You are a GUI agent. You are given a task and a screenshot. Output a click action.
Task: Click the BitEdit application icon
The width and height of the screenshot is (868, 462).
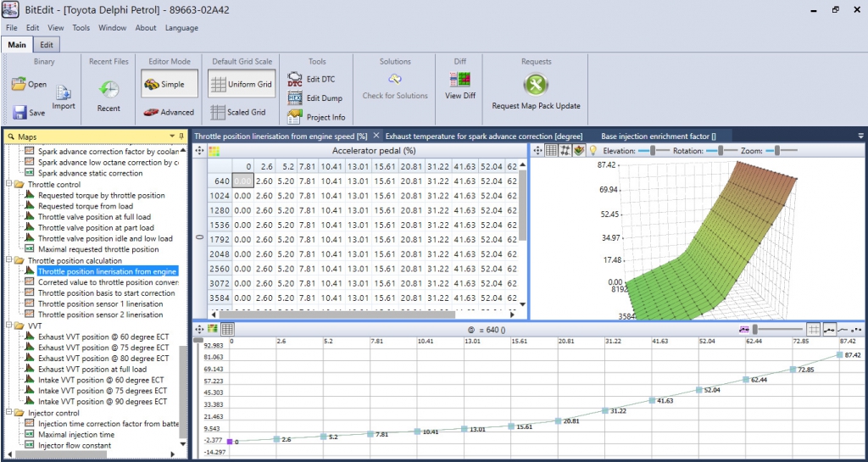pyautogui.click(x=11, y=10)
